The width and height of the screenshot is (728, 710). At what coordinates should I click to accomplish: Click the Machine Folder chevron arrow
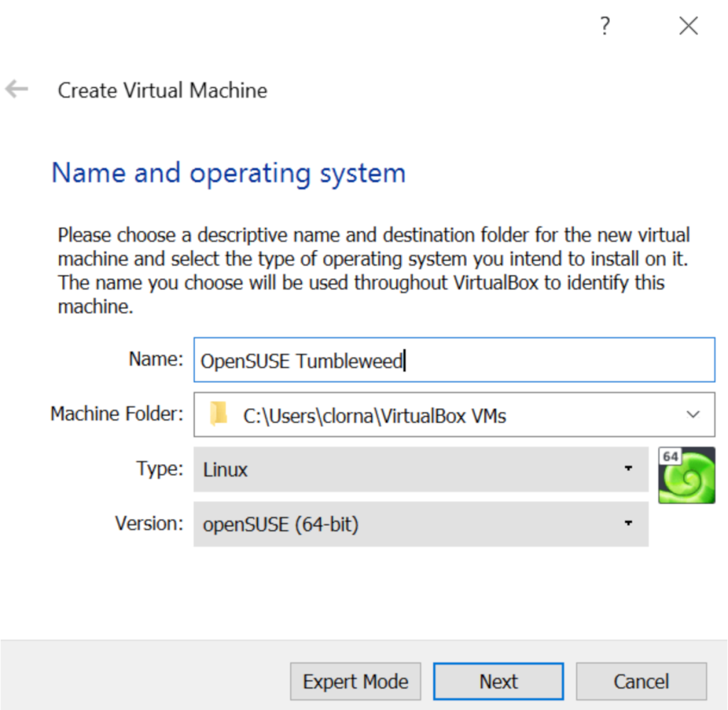point(693,415)
